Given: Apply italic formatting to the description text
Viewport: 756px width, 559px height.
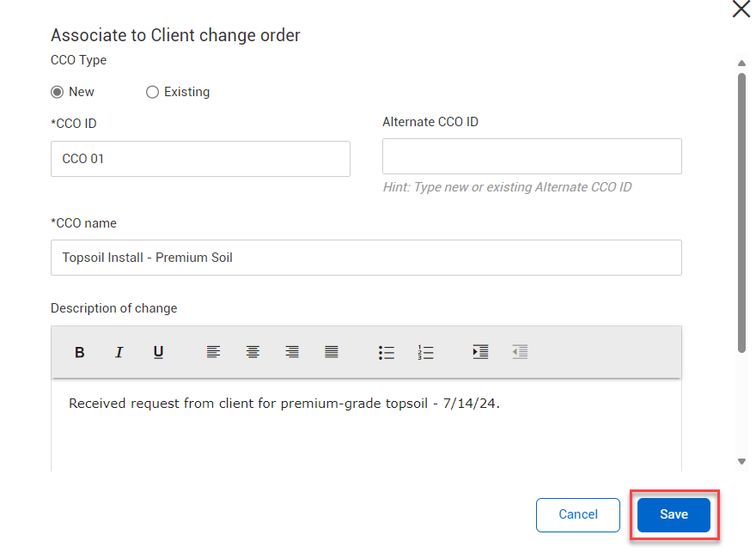Looking at the screenshot, I should coord(119,352).
